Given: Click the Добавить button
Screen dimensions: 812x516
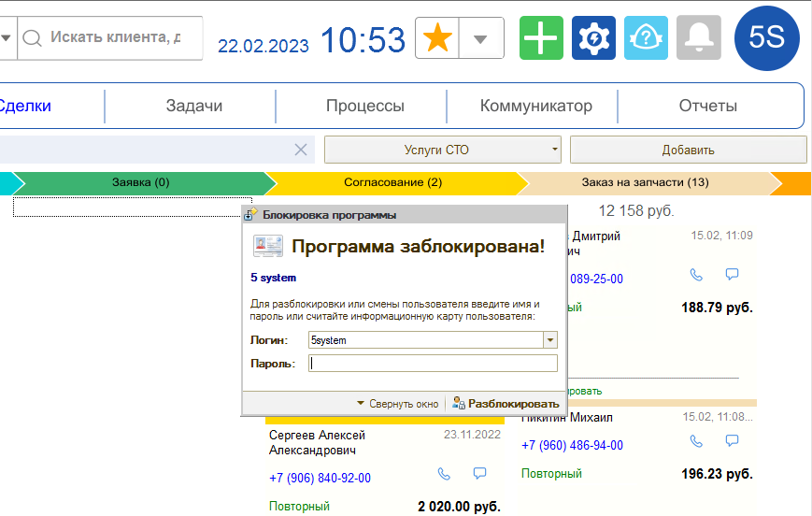Looking at the screenshot, I should click(689, 150).
